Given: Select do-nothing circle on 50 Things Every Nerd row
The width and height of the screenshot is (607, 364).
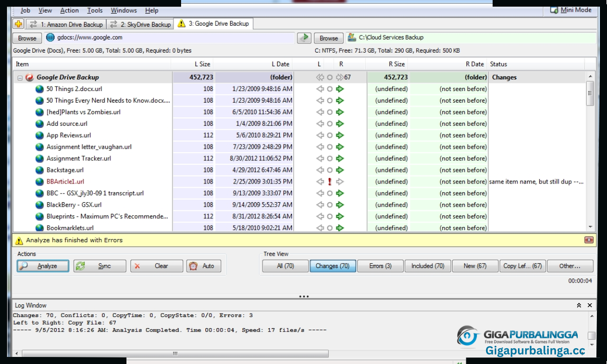Looking at the screenshot, I should click(330, 101).
